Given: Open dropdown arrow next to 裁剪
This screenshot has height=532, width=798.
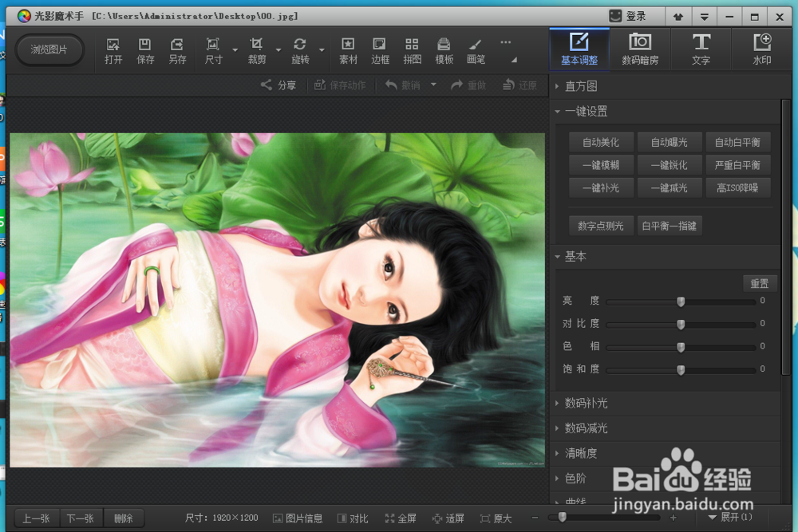Looking at the screenshot, I should click(x=279, y=49).
